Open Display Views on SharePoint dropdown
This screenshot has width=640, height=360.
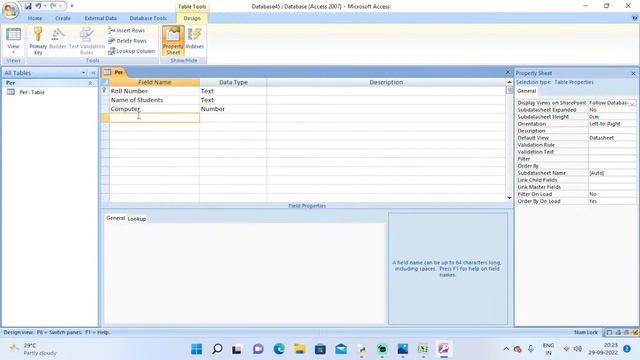coord(633,103)
